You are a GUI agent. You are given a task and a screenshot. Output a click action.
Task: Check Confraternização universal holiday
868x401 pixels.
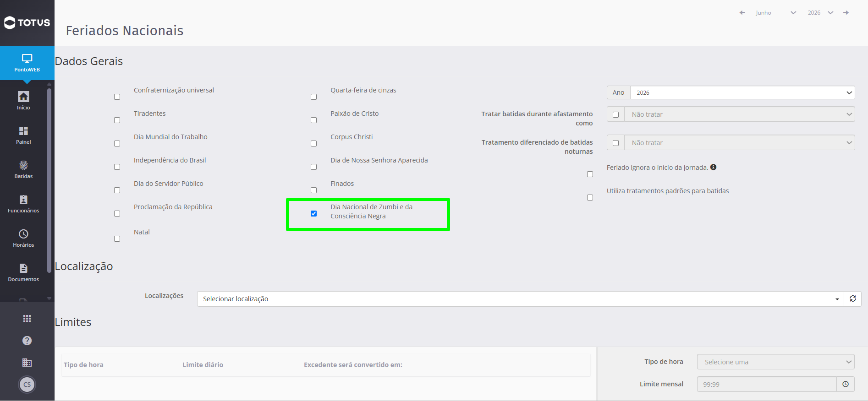pyautogui.click(x=117, y=97)
